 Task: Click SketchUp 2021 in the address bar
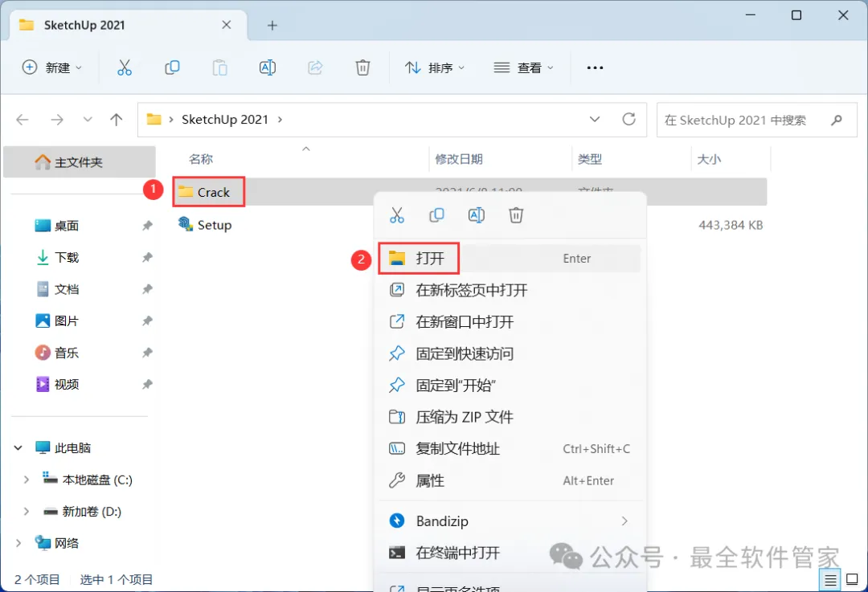click(x=225, y=120)
